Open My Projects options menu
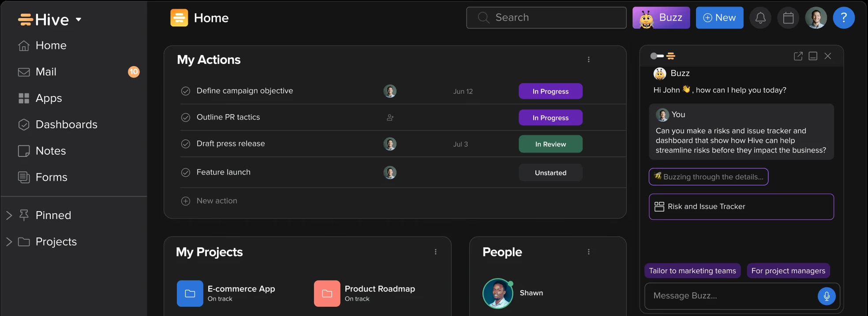This screenshot has width=868, height=316. coord(435,252)
